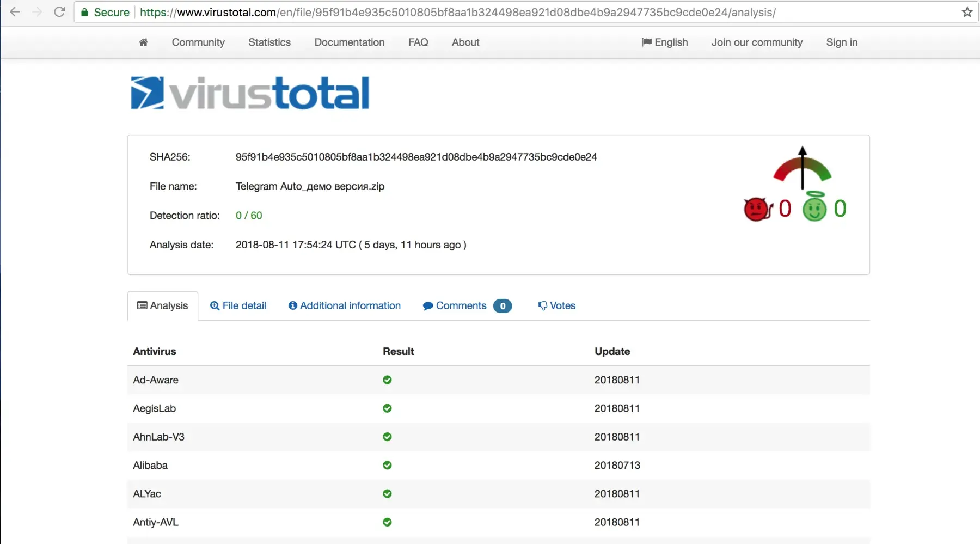Image resolution: width=980 pixels, height=544 pixels.
Task: Click the VirusTotal logo
Action: 250,93
